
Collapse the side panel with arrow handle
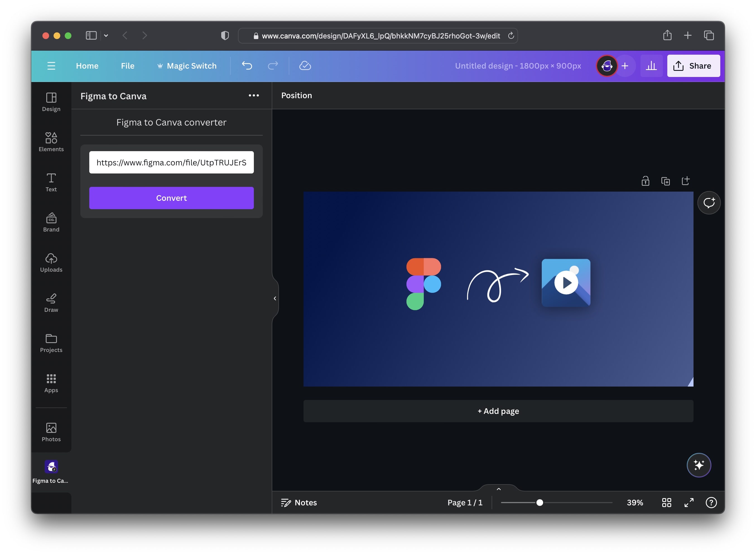click(x=275, y=298)
